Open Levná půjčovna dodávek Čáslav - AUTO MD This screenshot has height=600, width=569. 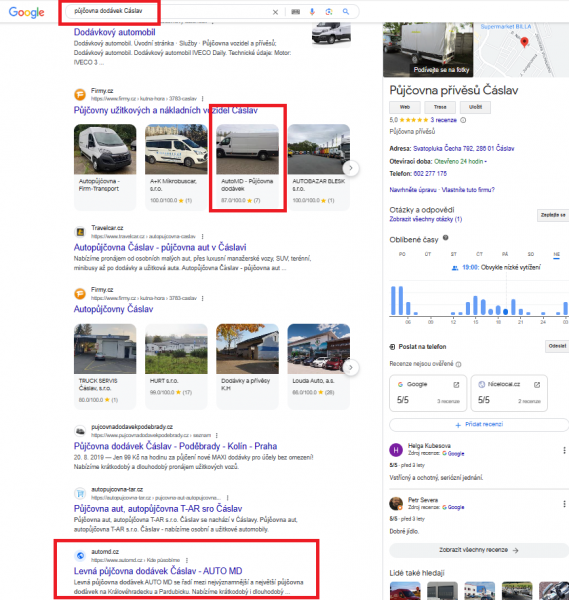coord(158,571)
